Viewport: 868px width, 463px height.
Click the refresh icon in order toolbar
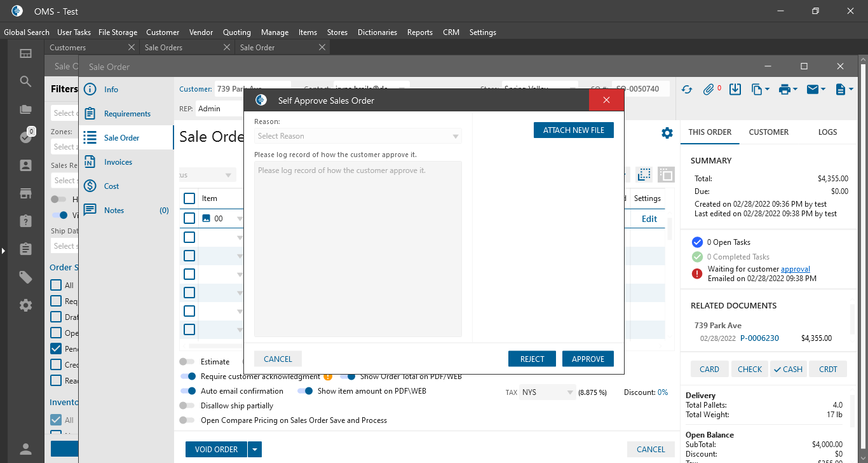click(687, 90)
